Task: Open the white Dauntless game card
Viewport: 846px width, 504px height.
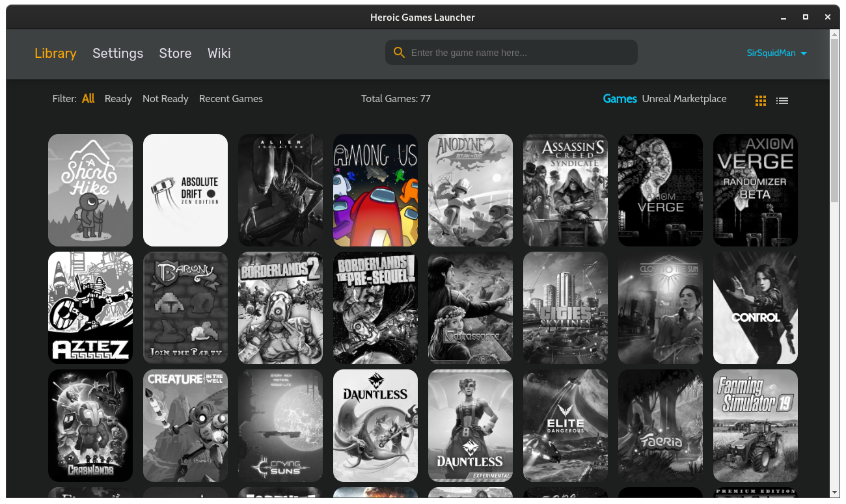Action: click(375, 425)
